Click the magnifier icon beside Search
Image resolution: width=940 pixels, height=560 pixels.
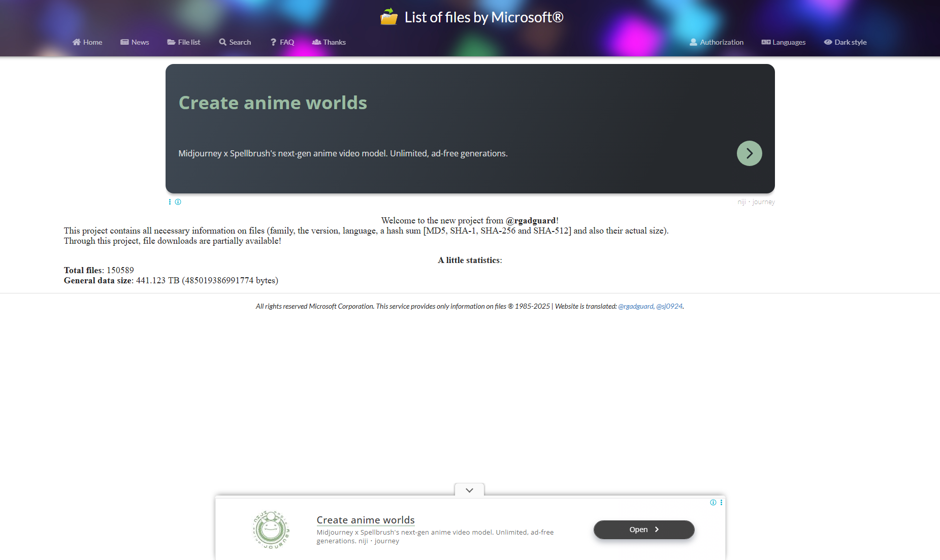(223, 42)
